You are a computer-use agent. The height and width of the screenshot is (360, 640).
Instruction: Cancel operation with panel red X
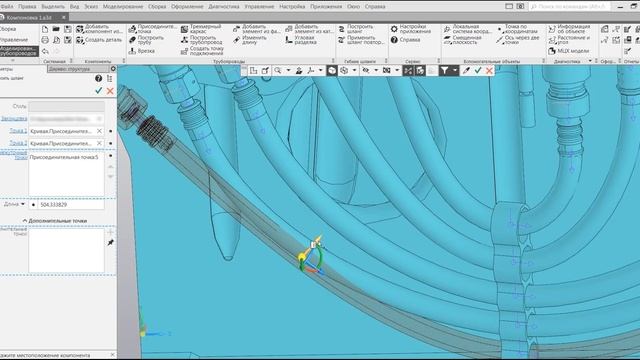pyautogui.click(x=110, y=91)
